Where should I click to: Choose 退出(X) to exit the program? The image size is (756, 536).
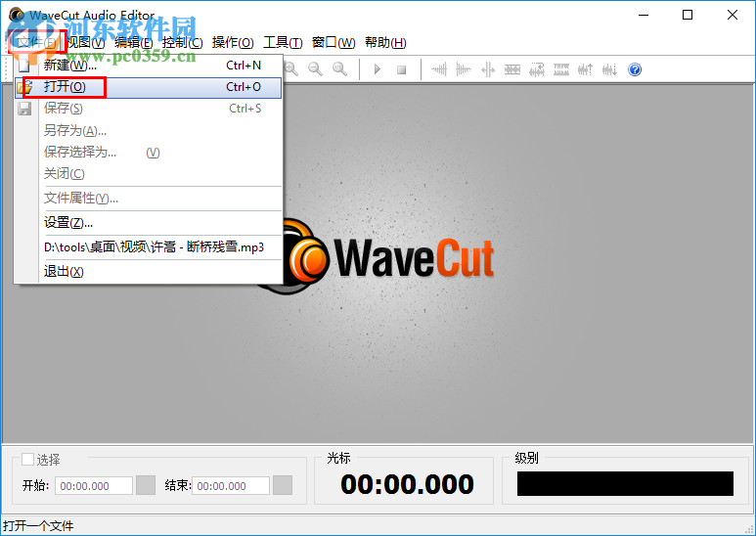pos(148,271)
